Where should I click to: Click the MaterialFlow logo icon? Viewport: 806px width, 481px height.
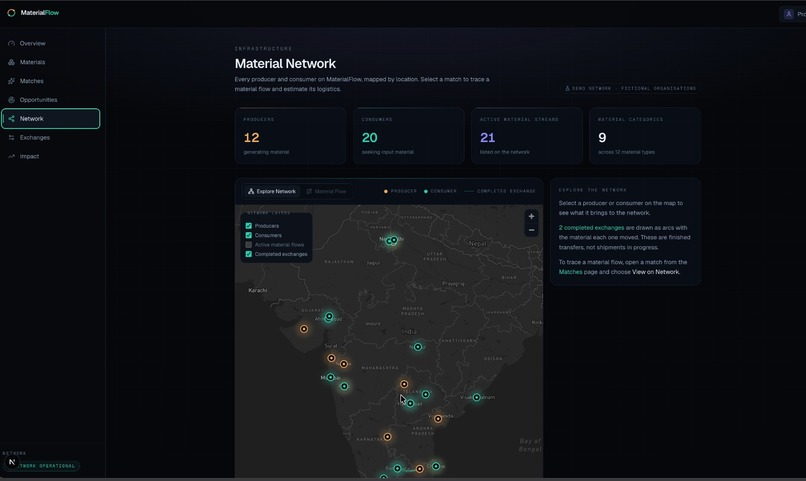11,12
